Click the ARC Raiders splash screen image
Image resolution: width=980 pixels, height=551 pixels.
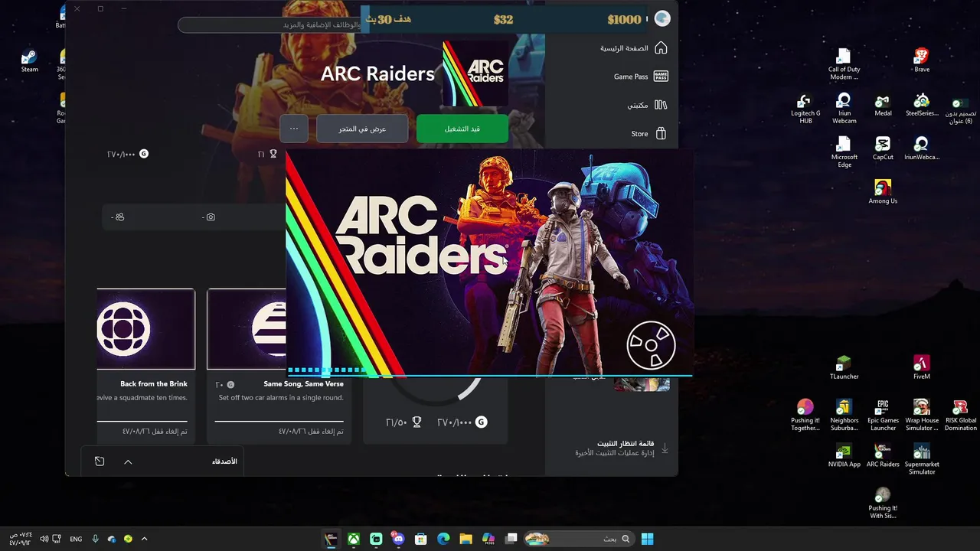(x=489, y=262)
